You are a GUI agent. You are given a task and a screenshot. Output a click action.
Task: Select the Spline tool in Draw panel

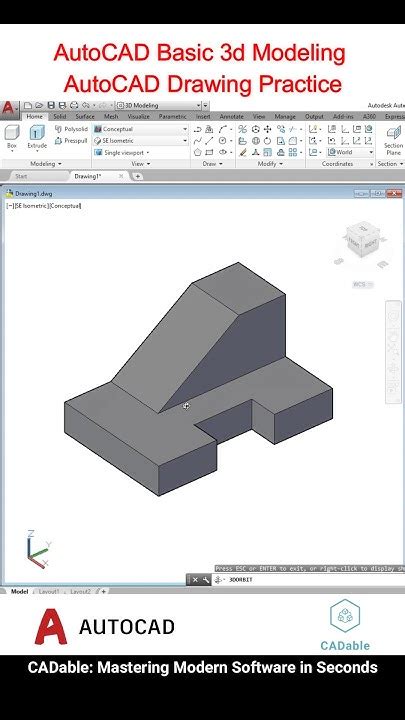pyautogui.click(x=198, y=141)
